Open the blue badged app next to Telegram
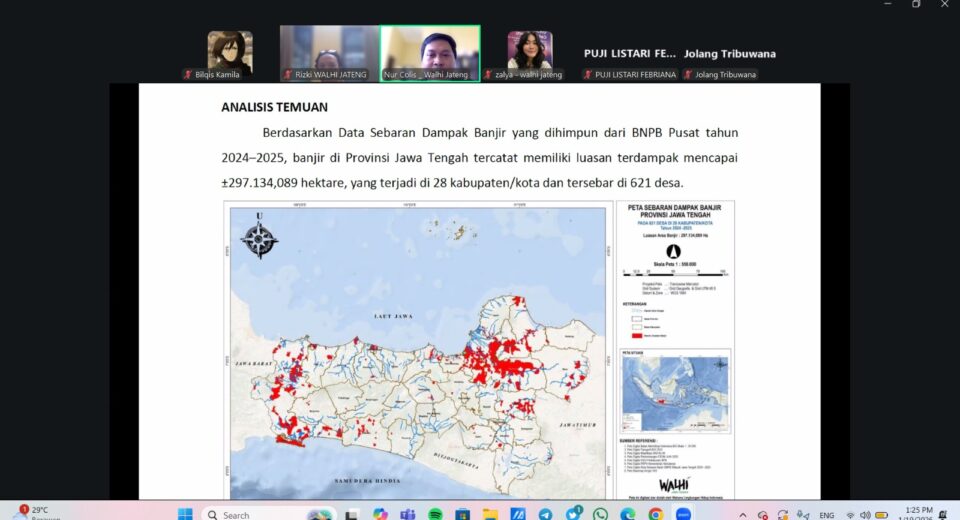The width and height of the screenshot is (960, 520). 573,513
